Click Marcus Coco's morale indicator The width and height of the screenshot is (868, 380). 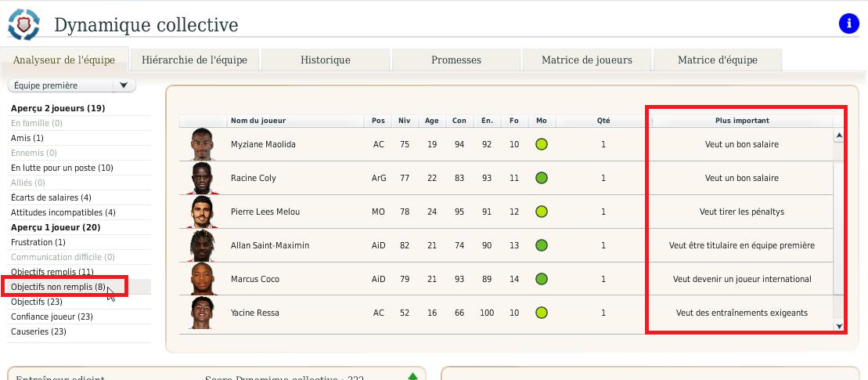542,279
